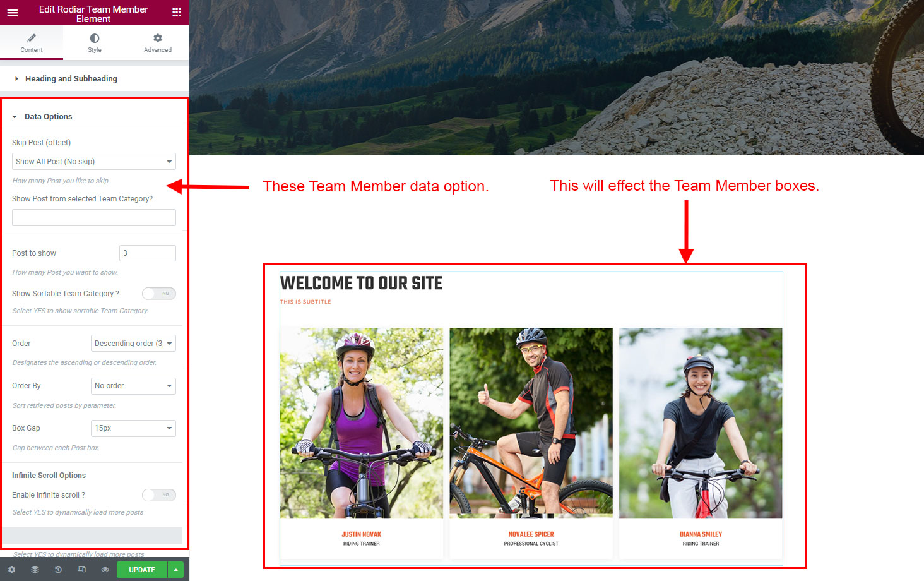Enable infinite scroll toggle
924x581 pixels.
click(158, 495)
